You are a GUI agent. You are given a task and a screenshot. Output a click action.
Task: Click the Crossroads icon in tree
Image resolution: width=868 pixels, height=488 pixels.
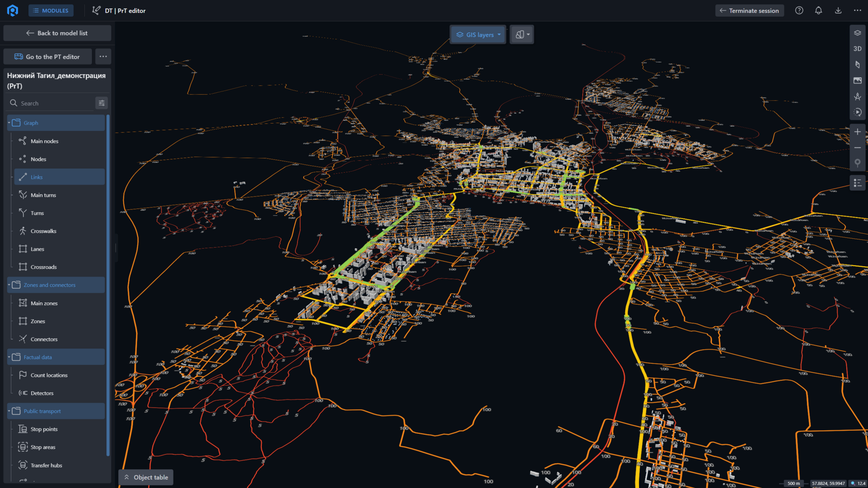(23, 267)
